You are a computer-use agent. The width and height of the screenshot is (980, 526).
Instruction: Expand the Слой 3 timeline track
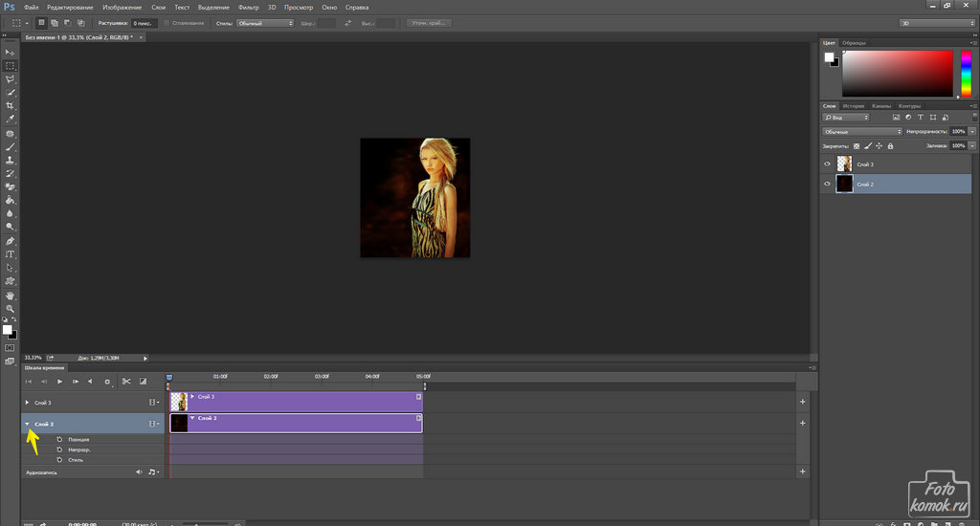(x=27, y=403)
